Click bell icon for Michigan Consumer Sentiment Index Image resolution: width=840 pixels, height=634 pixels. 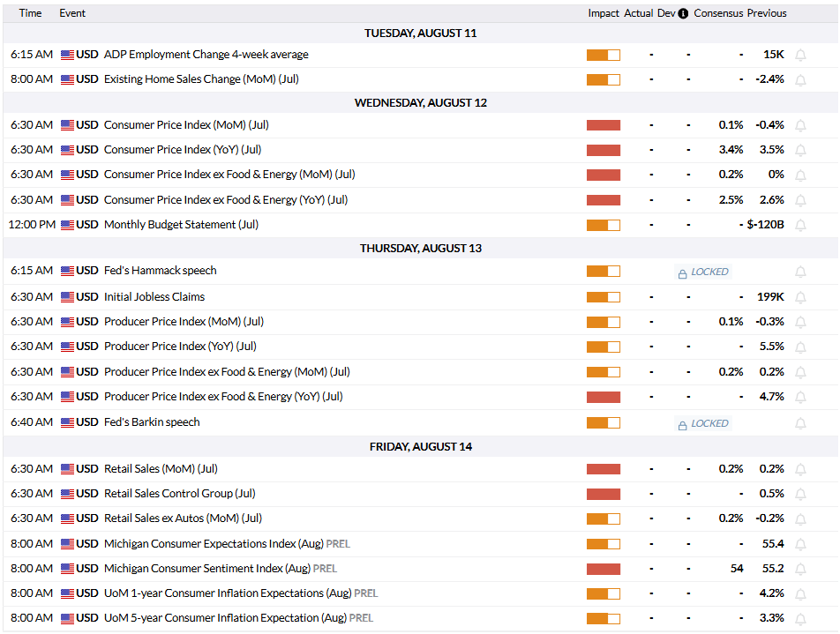800,570
